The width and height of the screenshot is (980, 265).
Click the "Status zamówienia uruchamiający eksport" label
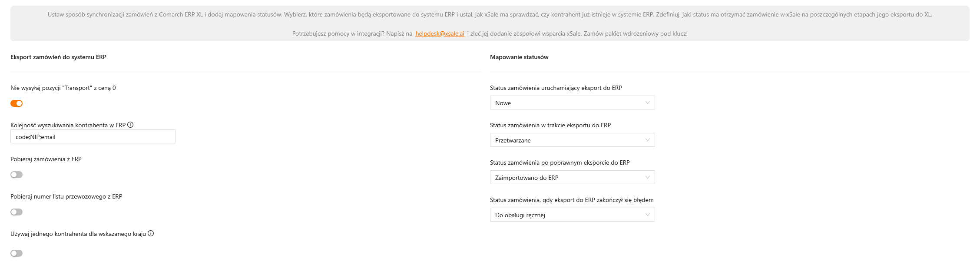click(x=556, y=88)
